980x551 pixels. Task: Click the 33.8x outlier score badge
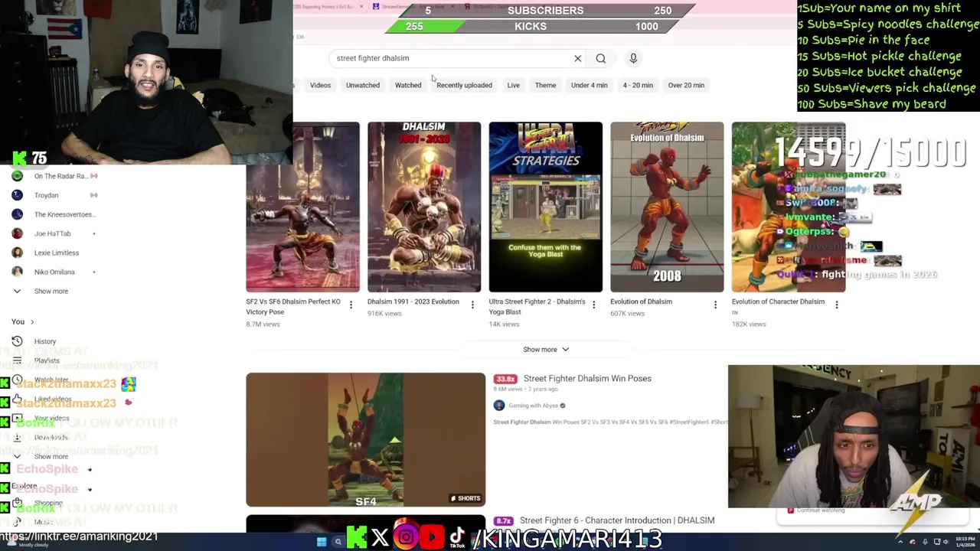coord(505,379)
